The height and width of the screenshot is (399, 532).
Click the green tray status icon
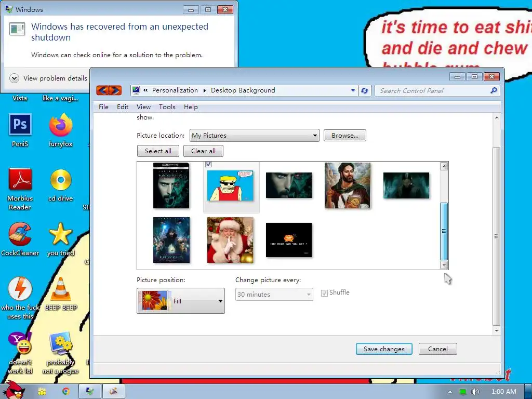[462, 392]
